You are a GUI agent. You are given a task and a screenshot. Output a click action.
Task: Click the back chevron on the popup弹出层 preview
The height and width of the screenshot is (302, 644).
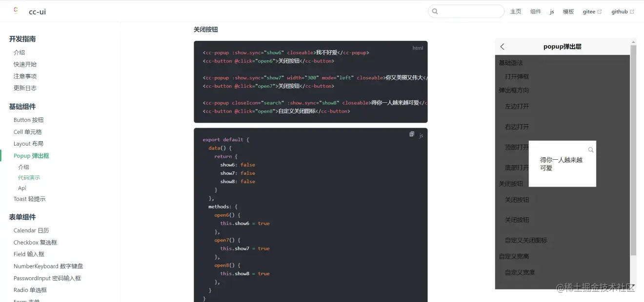pyautogui.click(x=502, y=46)
